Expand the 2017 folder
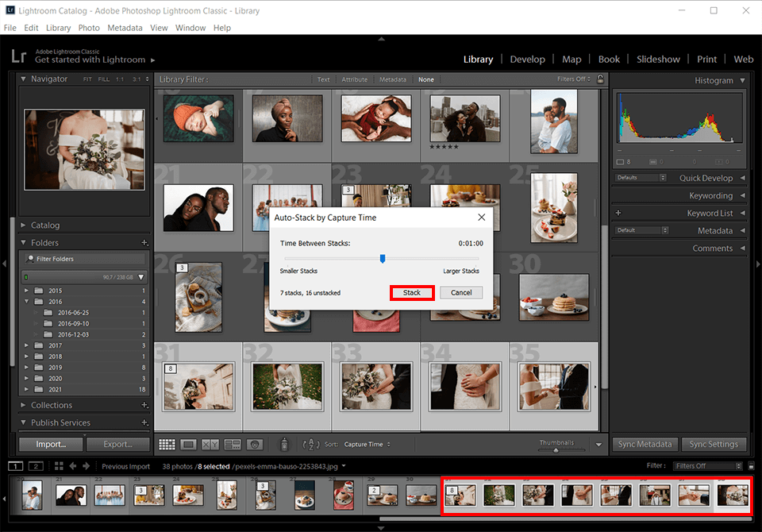Image resolution: width=762 pixels, height=532 pixels. click(x=26, y=345)
